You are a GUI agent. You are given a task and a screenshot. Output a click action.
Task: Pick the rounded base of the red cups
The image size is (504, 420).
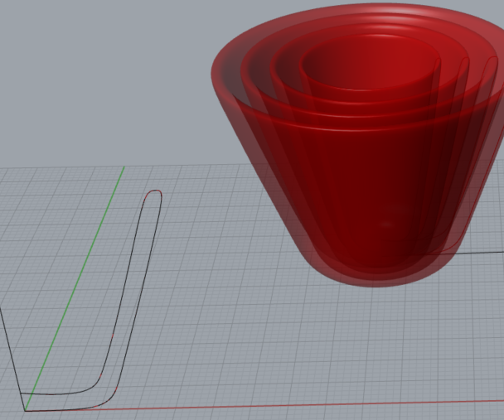(377, 269)
